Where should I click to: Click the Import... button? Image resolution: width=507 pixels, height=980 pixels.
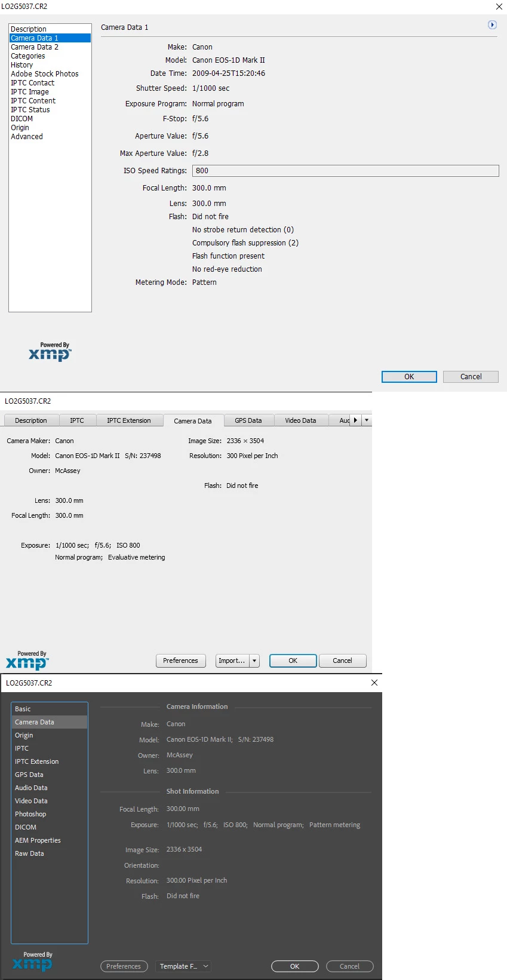[232, 660]
